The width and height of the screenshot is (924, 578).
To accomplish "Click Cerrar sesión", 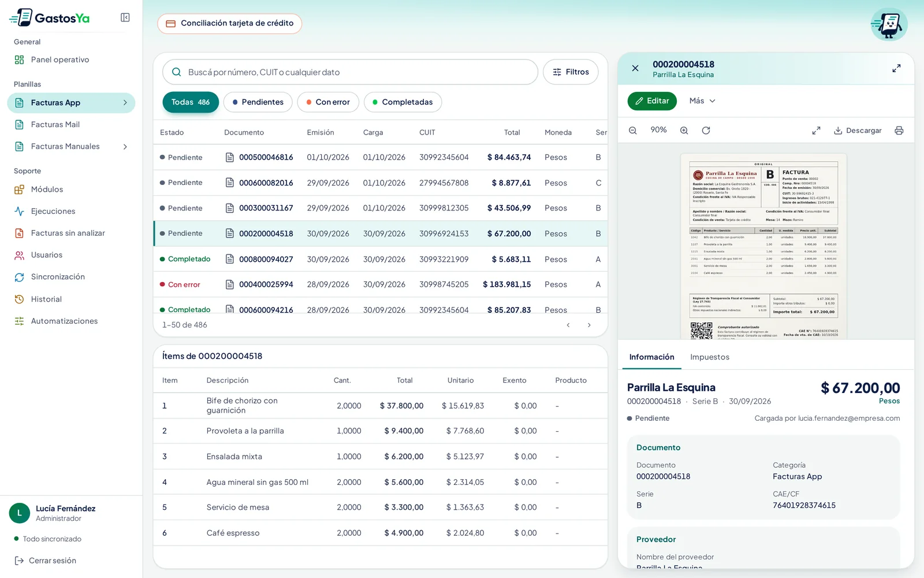I will coord(46,561).
